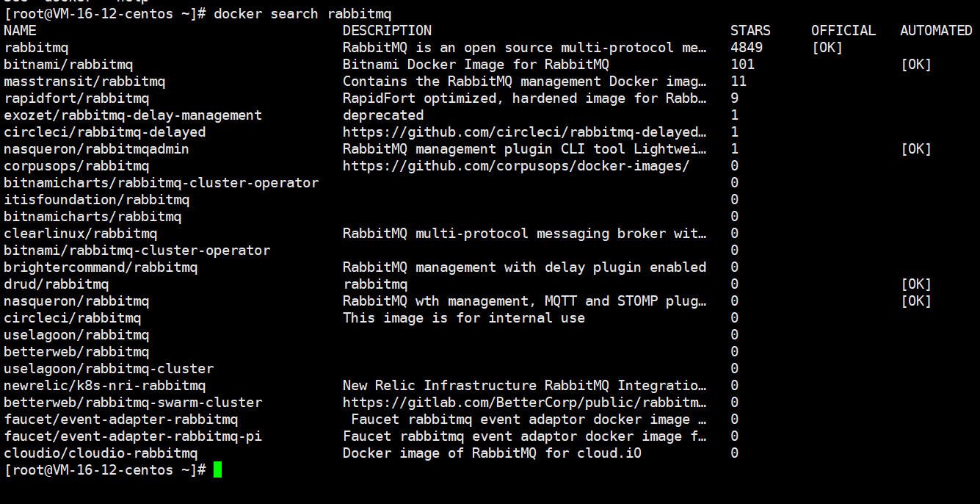Click 'This image is for internal use' text
This screenshot has width=980, height=504.
pos(464,318)
